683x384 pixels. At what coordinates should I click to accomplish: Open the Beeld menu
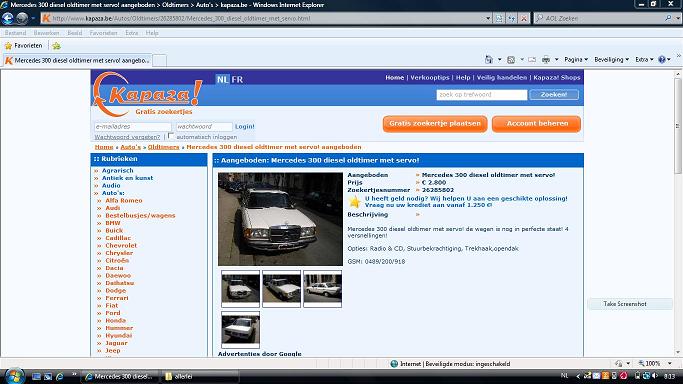tap(74, 33)
